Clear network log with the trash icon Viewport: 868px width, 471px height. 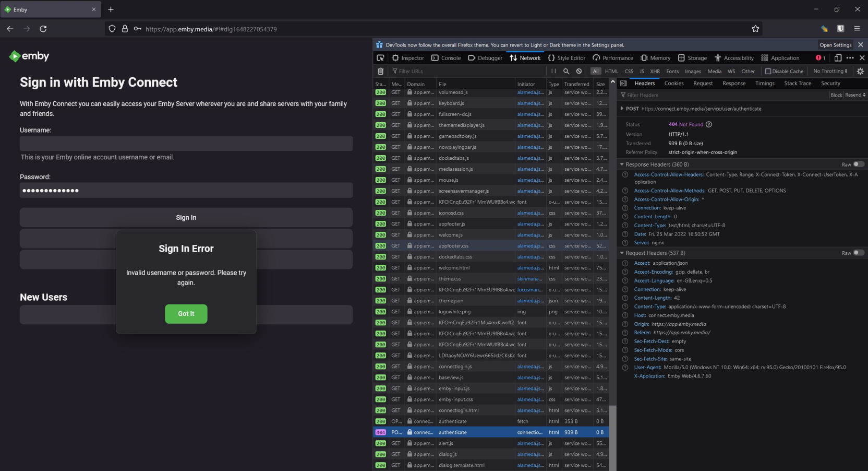[380, 72]
